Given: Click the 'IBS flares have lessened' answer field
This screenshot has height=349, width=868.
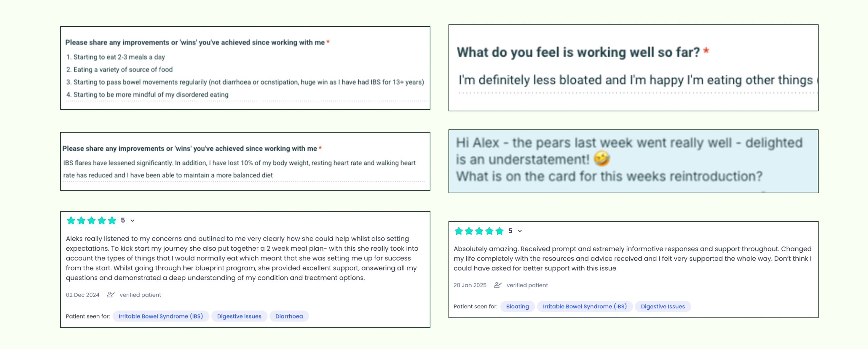Looking at the screenshot, I should [x=243, y=169].
